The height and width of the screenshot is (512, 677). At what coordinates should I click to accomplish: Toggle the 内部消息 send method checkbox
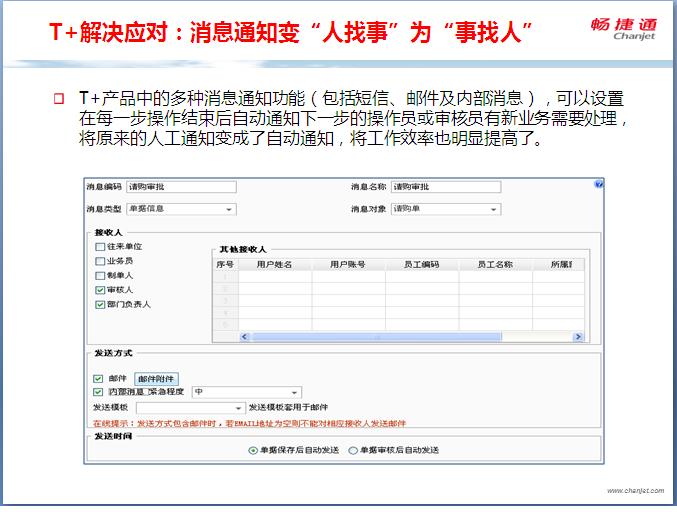coord(98,392)
